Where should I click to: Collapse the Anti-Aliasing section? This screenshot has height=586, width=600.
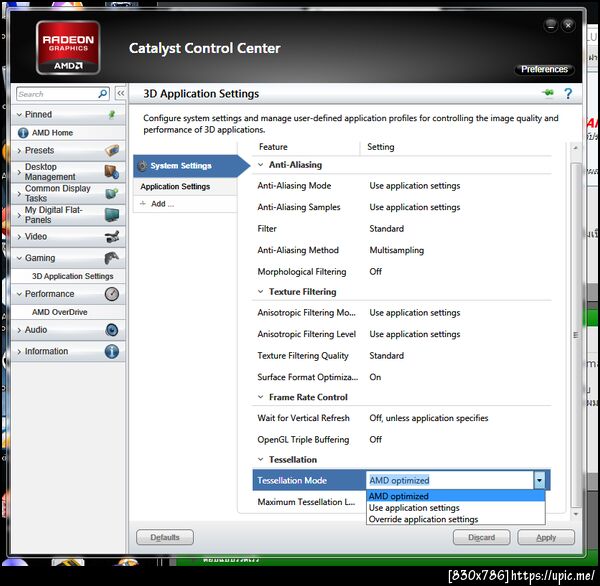click(261, 165)
